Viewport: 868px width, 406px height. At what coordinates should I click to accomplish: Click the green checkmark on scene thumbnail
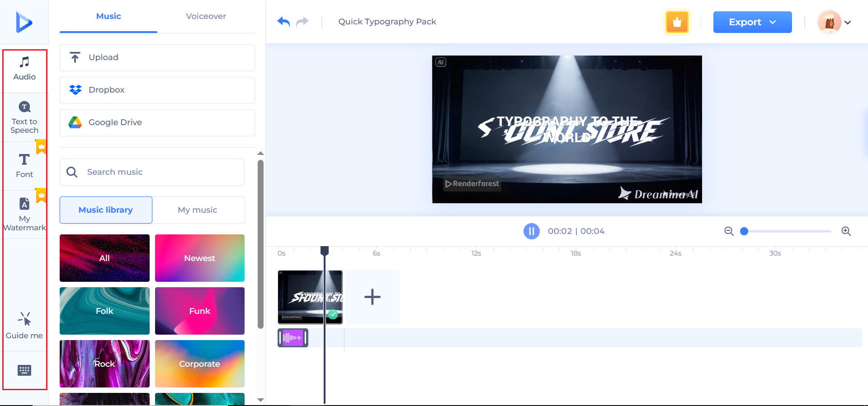point(333,314)
